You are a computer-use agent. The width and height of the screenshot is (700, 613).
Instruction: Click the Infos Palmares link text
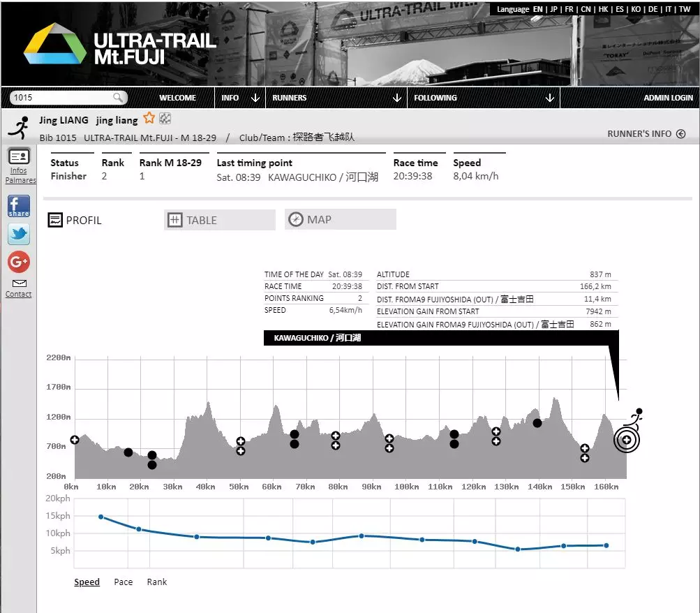pyautogui.click(x=20, y=175)
